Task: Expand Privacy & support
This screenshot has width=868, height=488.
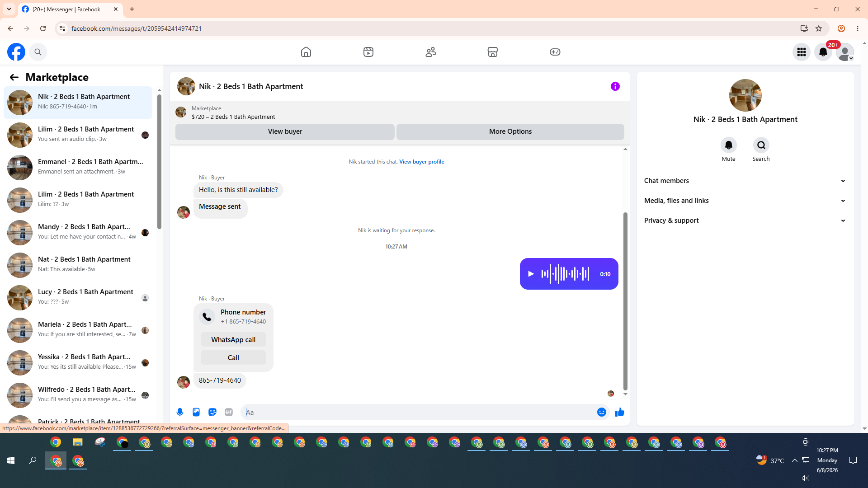Action: click(x=745, y=221)
